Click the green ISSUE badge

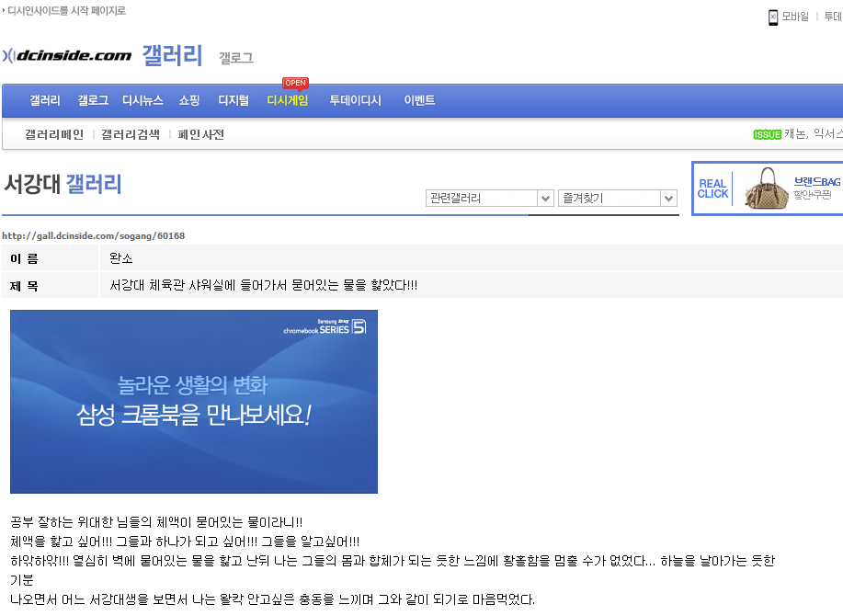tap(768, 134)
